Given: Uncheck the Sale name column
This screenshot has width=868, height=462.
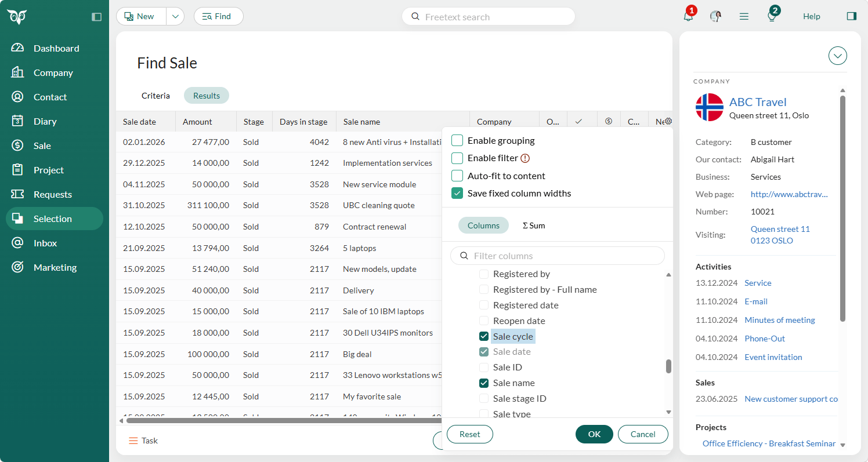Looking at the screenshot, I should point(484,383).
